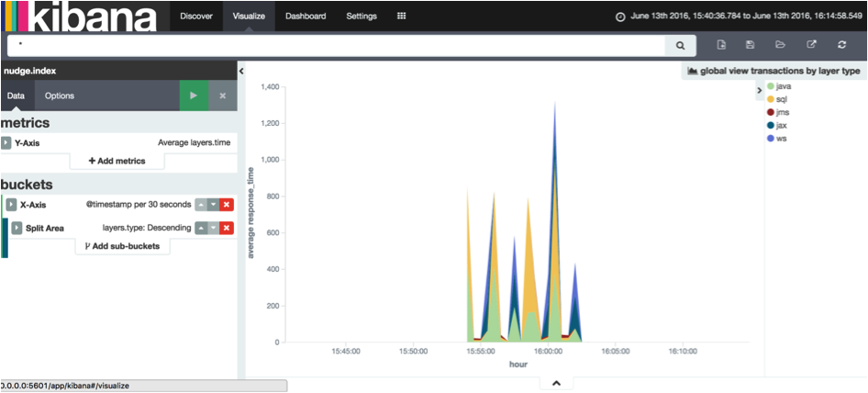The height and width of the screenshot is (393, 868).
Task: Switch to the Options tab in sidebar
Action: pyautogui.click(x=60, y=95)
